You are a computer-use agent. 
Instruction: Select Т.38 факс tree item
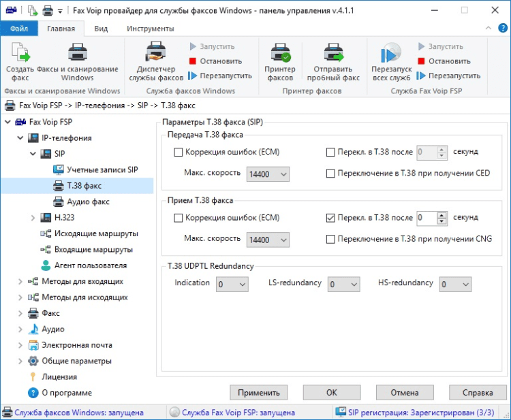[x=78, y=186]
